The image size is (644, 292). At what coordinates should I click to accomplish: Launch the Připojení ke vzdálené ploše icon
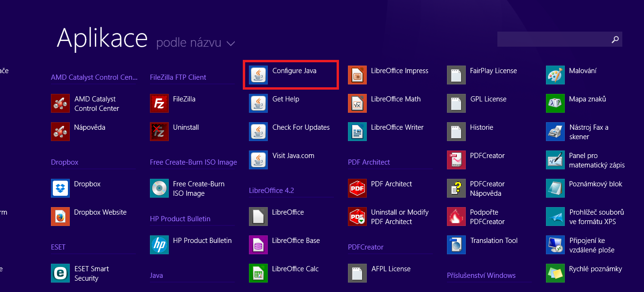[555, 245]
